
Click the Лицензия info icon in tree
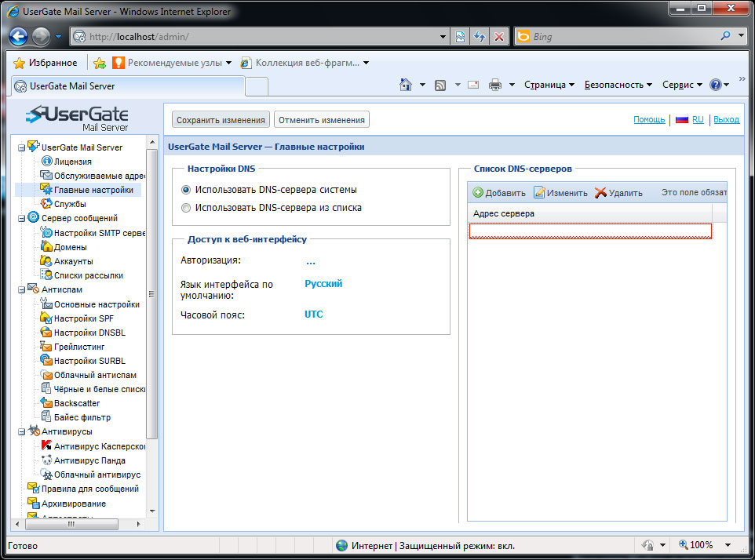pos(47,161)
